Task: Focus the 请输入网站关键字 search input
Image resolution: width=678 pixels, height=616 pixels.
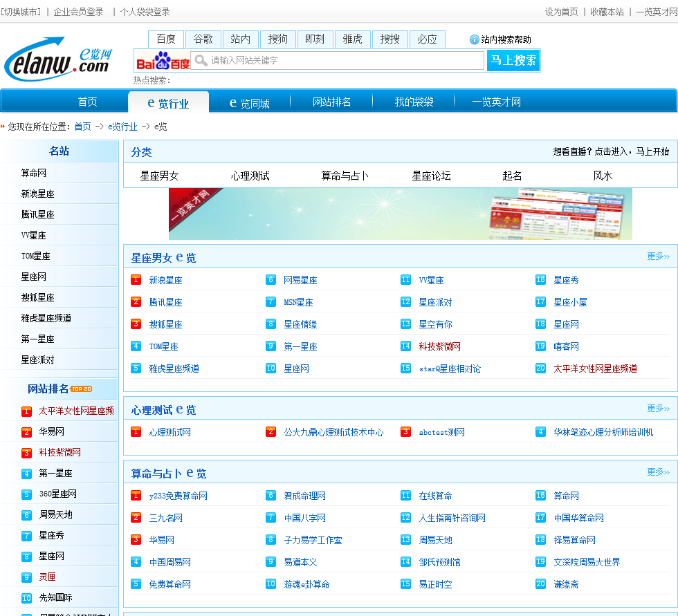Action: pyautogui.click(x=338, y=60)
